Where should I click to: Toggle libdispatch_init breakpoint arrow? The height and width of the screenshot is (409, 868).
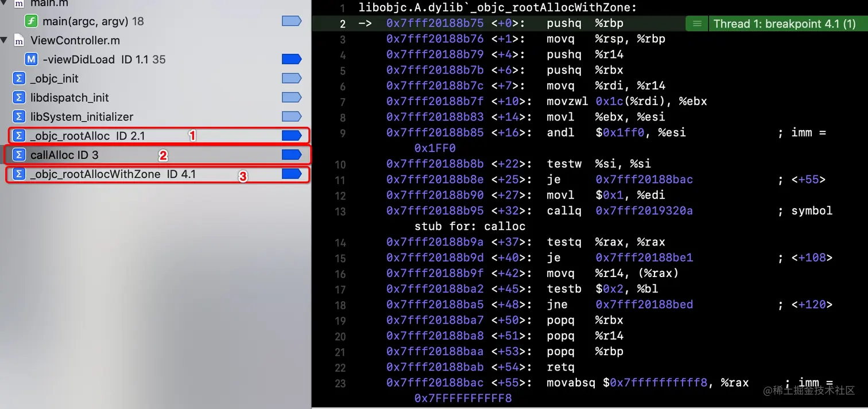[292, 98]
